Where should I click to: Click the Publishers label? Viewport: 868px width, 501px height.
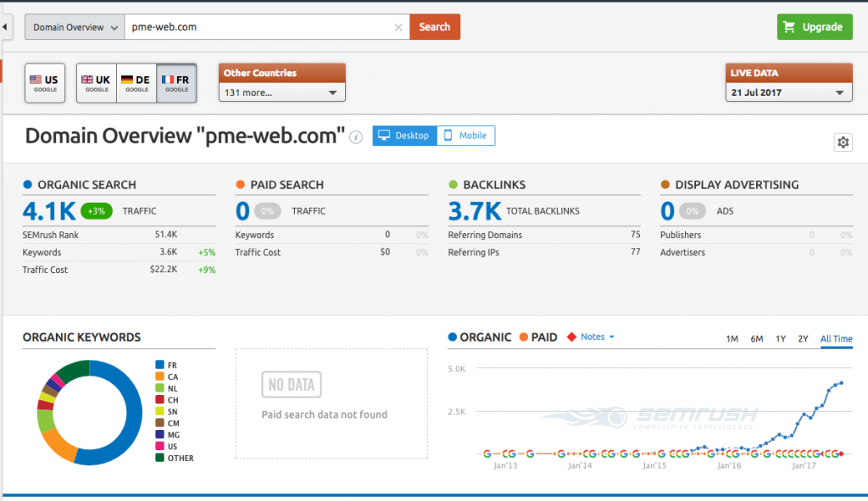tap(681, 235)
